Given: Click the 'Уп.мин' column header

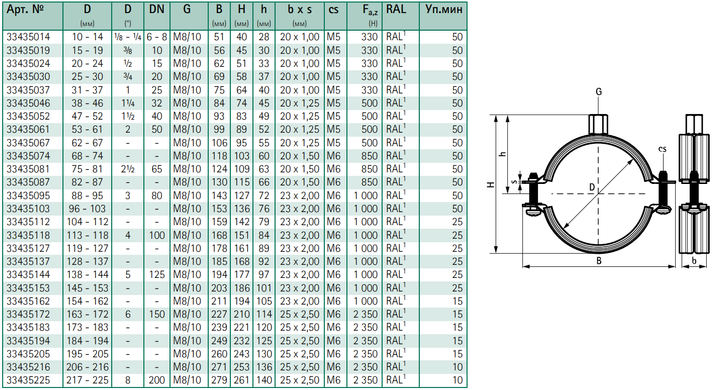Looking at the screenshot, I should click(444, 9).
